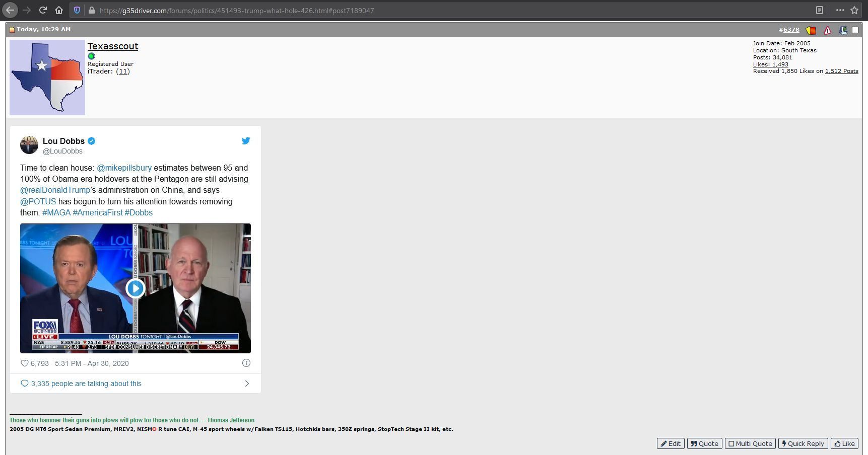Click the red and yellow infraction cards icon
Viewport: 868px width, 455px height.
pos(811,30)
